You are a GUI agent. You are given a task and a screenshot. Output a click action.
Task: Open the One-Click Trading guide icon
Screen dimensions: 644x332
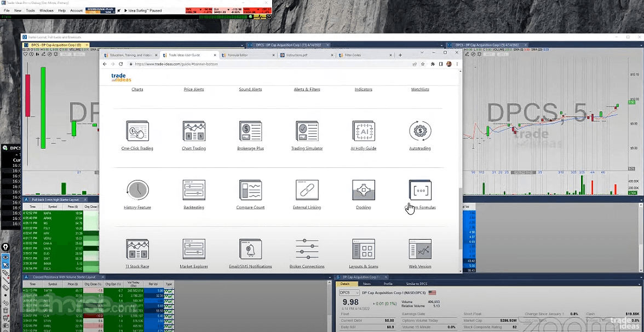tap(137, 131)
